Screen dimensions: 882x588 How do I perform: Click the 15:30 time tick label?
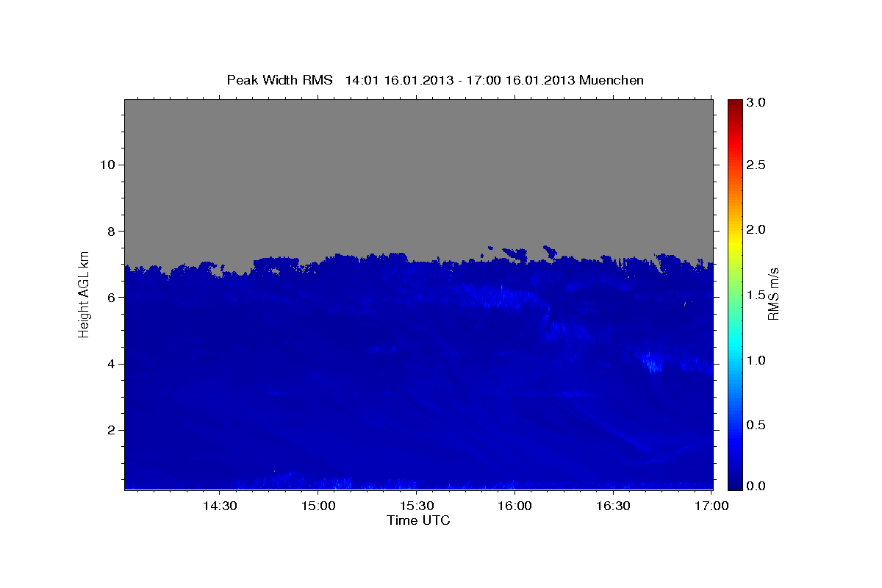416,506
